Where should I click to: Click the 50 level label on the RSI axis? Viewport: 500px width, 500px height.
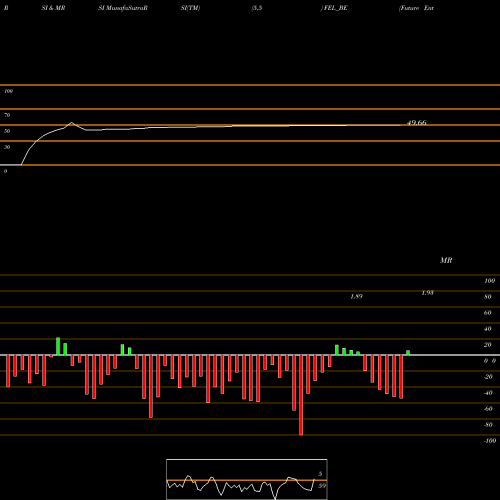[x=7, y=131]
